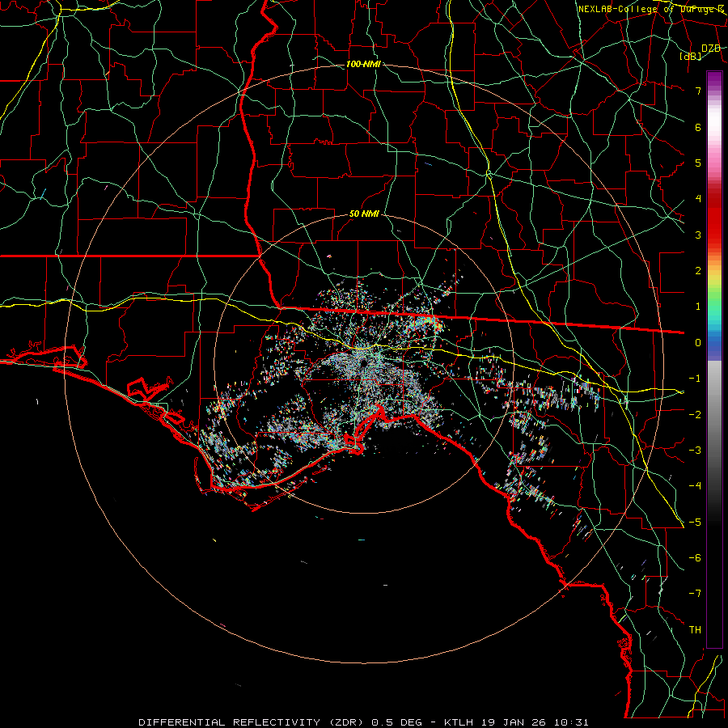Click the -1 dB legend value
728x728 pixels.
click(695, 379)
